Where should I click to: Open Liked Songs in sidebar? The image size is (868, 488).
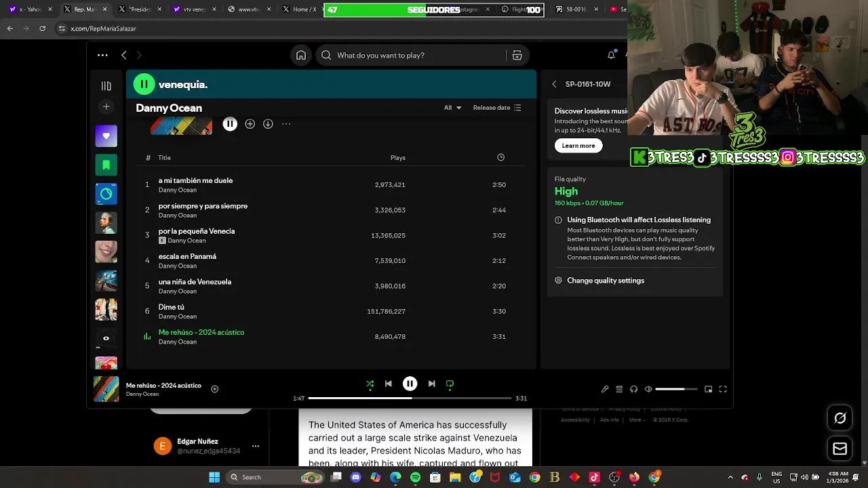click(106, 136)
